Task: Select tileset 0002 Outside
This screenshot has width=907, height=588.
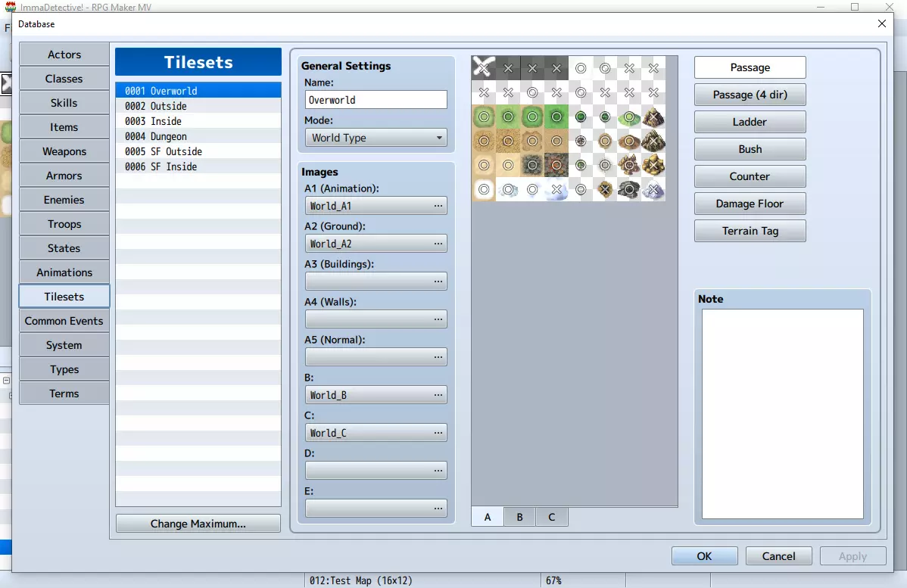Action: pyautogui.click(x=198, y=106)
